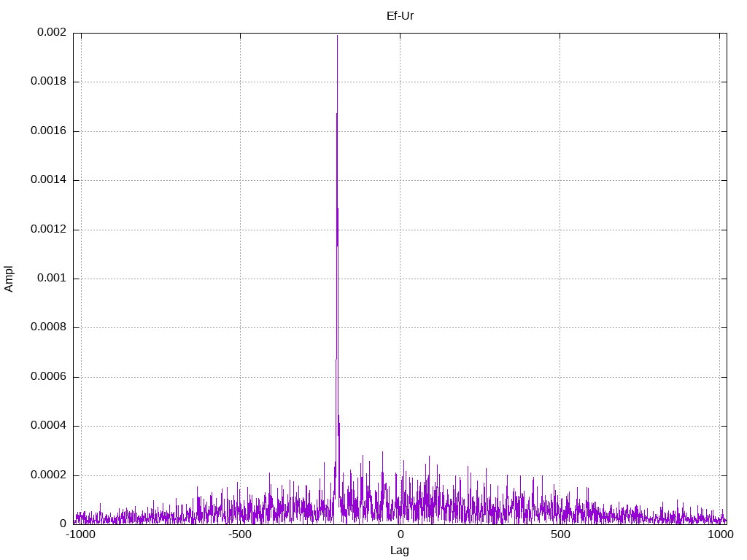Viewport: 747px width, 560px height.
Task: Click the 1000 x-axis tick label
Action: [x=720, y=534]
